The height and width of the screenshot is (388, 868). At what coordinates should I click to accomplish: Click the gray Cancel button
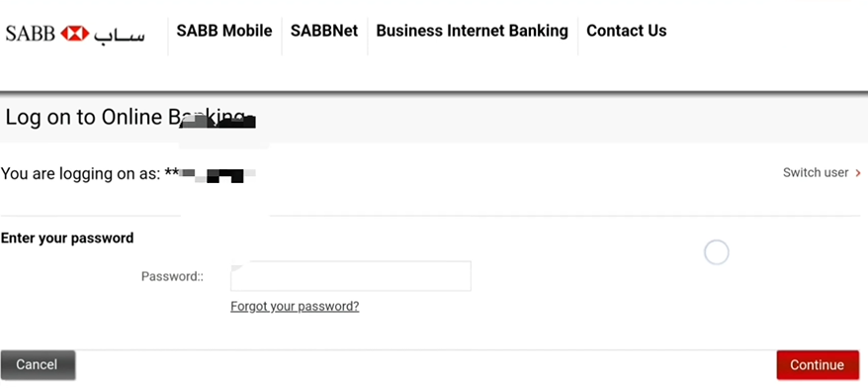pyautogui.click(x=38, y=364)
